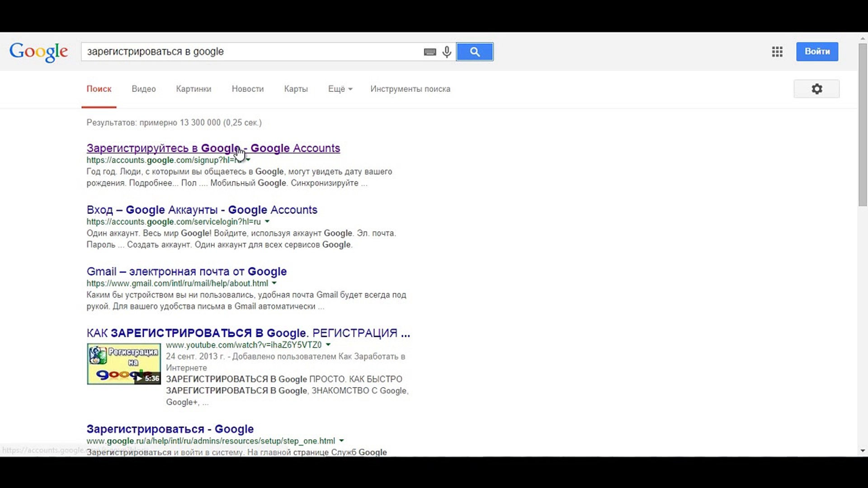868x488 pixels.
Task: Open arrow next to youtube.com watch URL
Action: pyautogui.click(x=328, y=345)
